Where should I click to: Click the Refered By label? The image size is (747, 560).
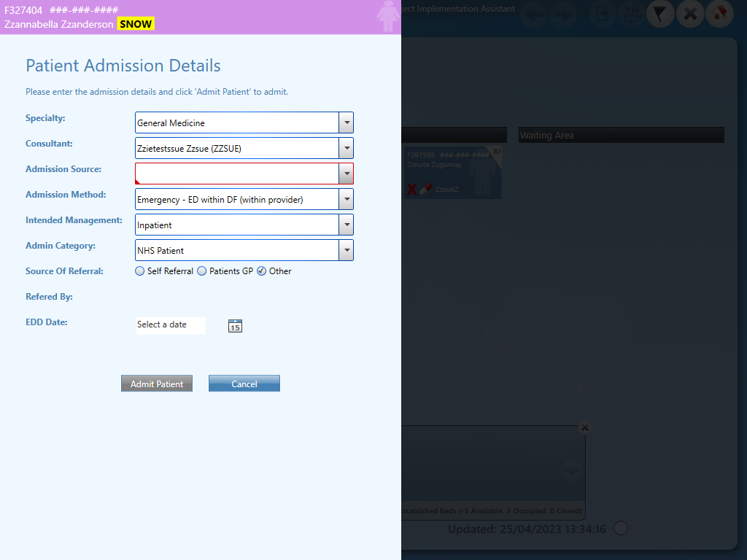49,297
